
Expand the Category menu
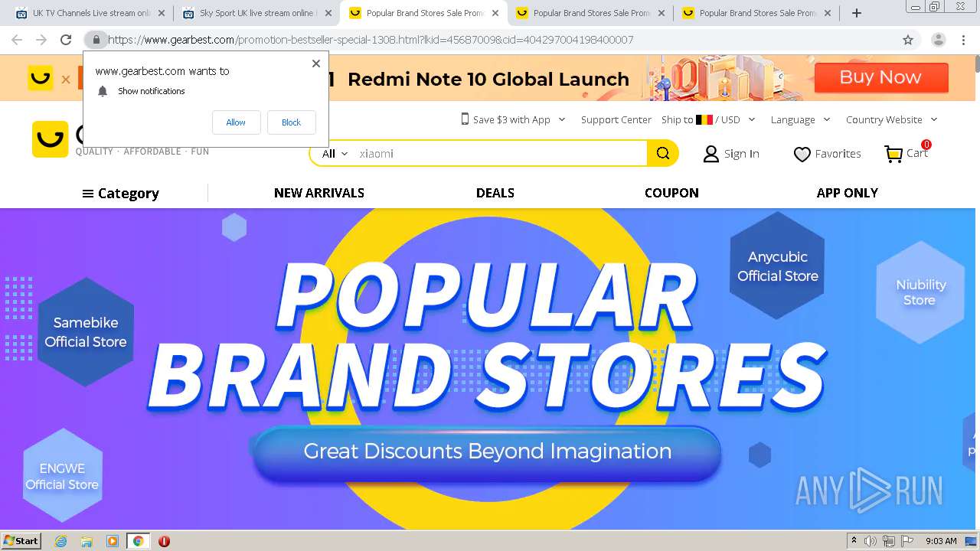(120, 194)
